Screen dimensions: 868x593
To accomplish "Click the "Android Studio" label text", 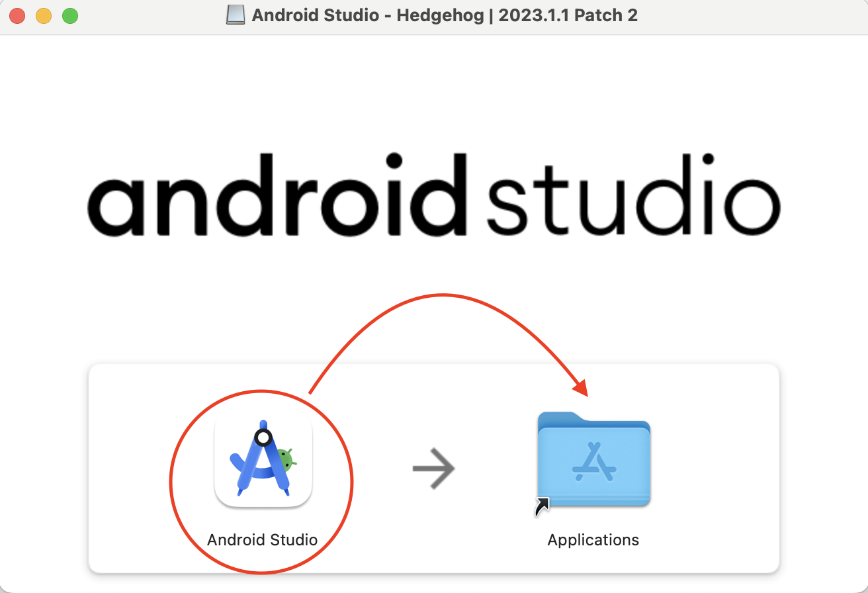I will (x=263, y=539).
